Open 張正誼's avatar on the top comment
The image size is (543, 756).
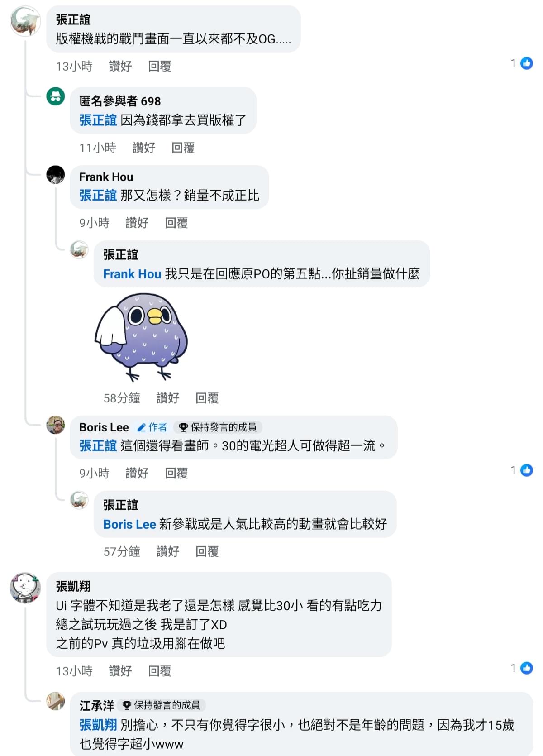pos(25,21)
